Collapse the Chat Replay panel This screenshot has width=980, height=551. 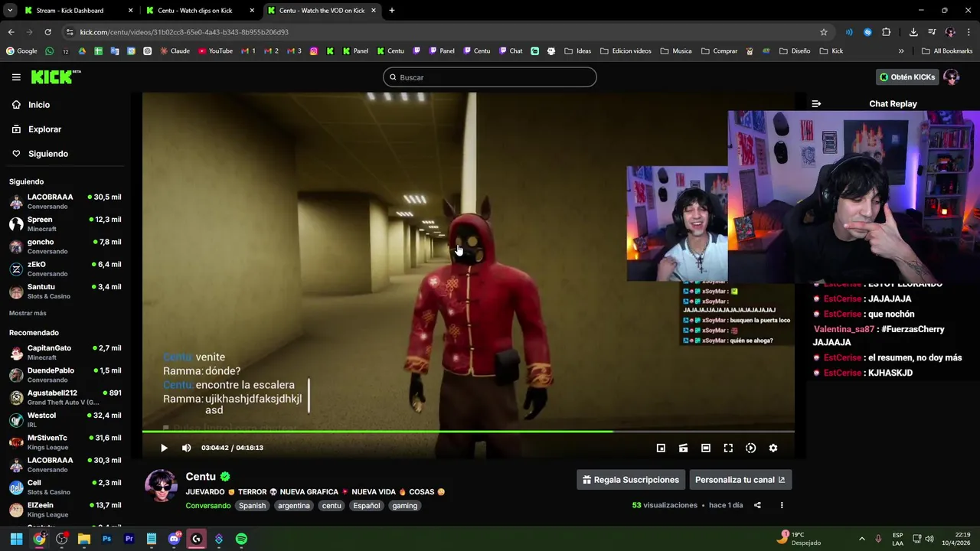tap(816, 103)
